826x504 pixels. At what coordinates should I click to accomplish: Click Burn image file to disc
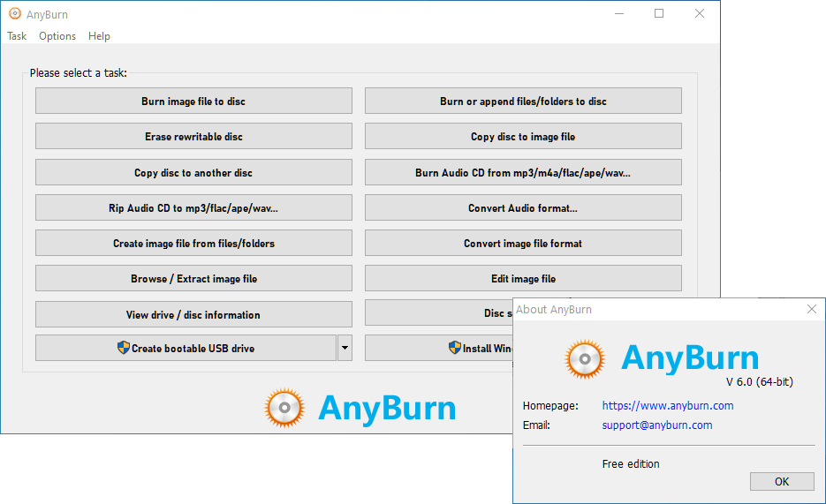coord(193,101)
